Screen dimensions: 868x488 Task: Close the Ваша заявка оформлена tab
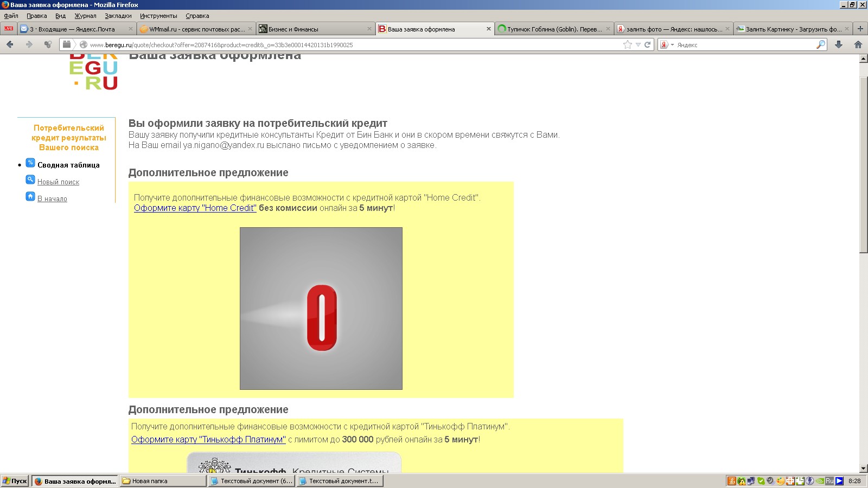pos(488,29)
